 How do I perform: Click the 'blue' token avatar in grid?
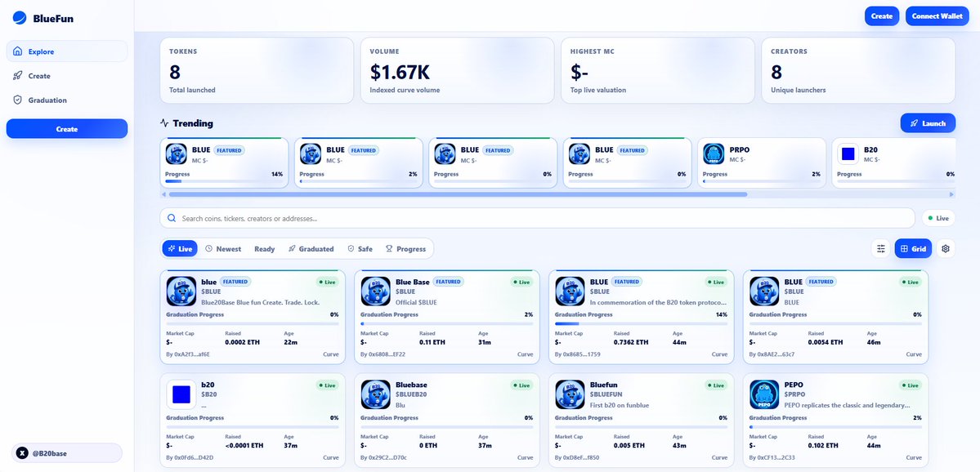tap(181, 291)
